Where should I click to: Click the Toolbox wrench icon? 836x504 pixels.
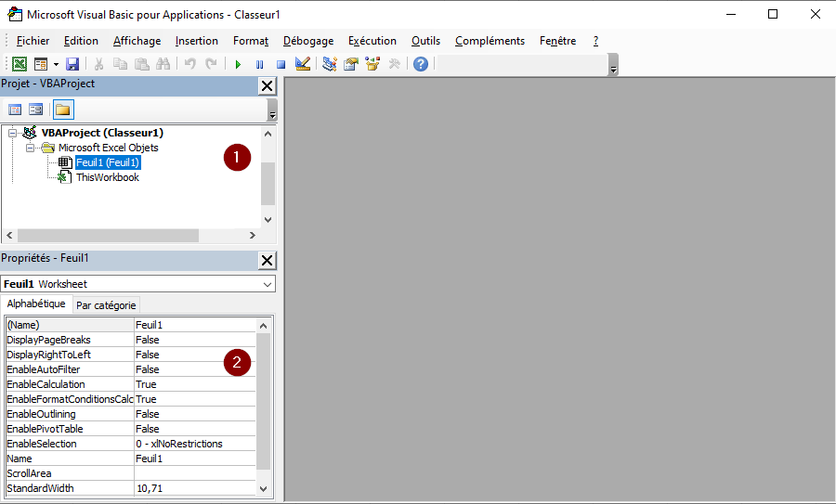pyautogui.click(x=394, y=64)
